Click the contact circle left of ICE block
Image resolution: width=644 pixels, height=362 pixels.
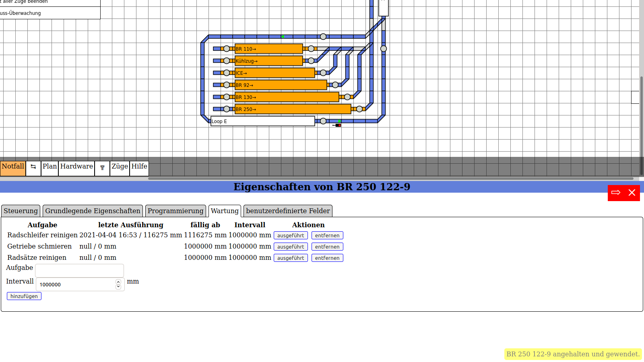pos(227,73)
